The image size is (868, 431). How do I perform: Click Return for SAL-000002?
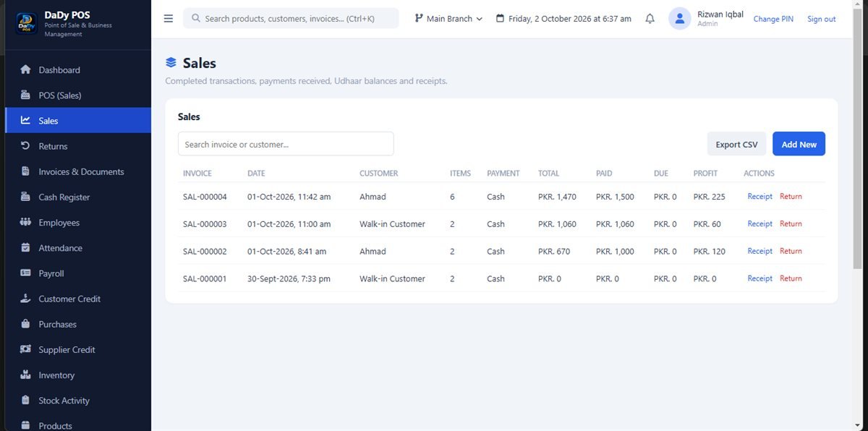coord(791,251)
